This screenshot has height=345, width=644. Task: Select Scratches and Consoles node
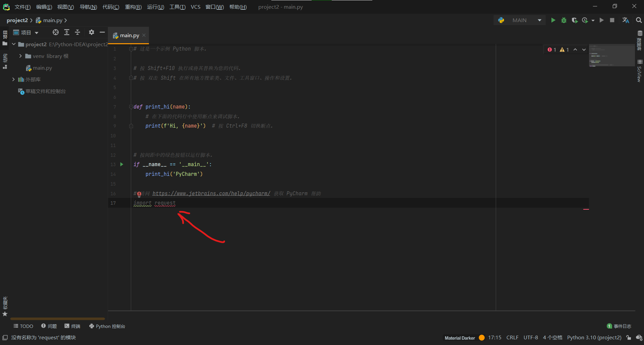click(x=42, y=91)
